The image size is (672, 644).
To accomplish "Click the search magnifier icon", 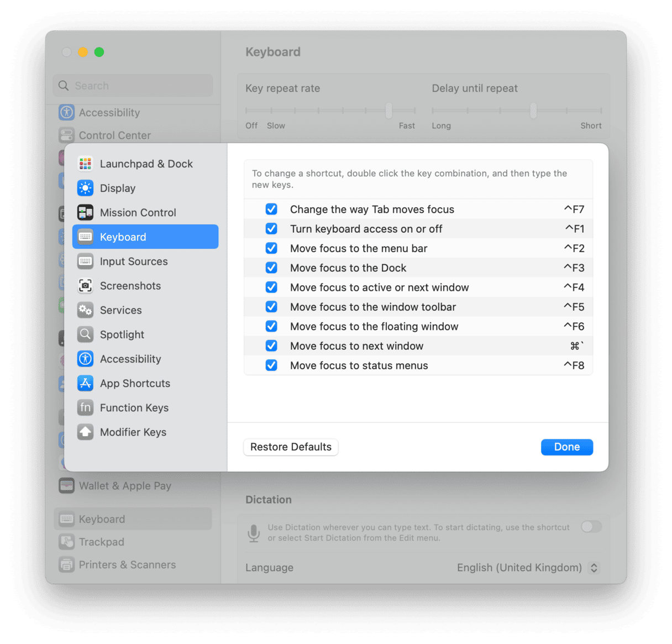I will [x=64, y=86].
